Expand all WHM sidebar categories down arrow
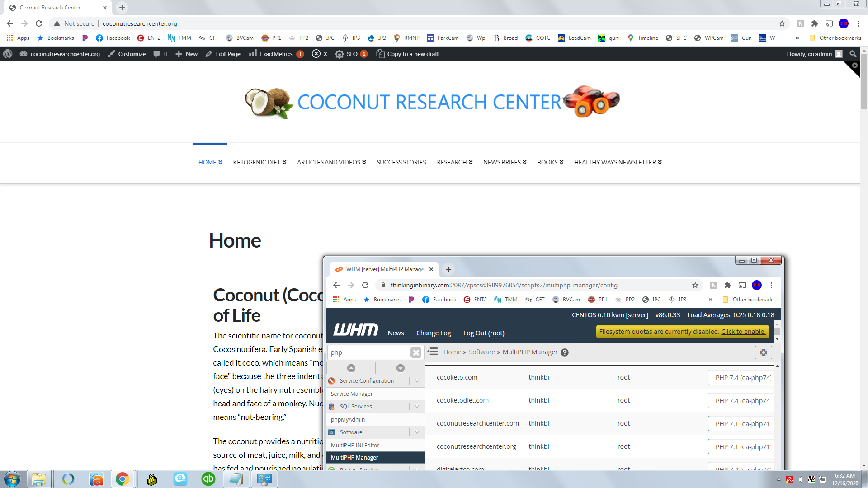This screenshot has height=488, width=868. [400, 368]
